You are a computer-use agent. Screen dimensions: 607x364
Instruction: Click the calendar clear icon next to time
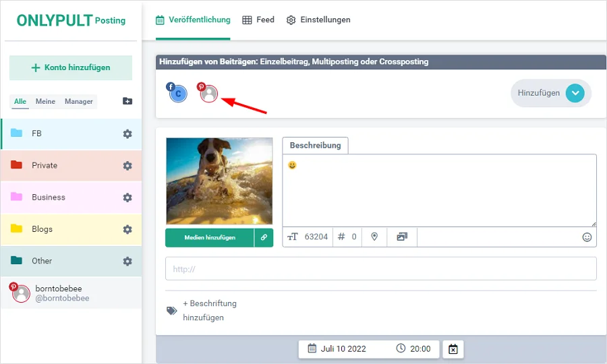[453, 349]
